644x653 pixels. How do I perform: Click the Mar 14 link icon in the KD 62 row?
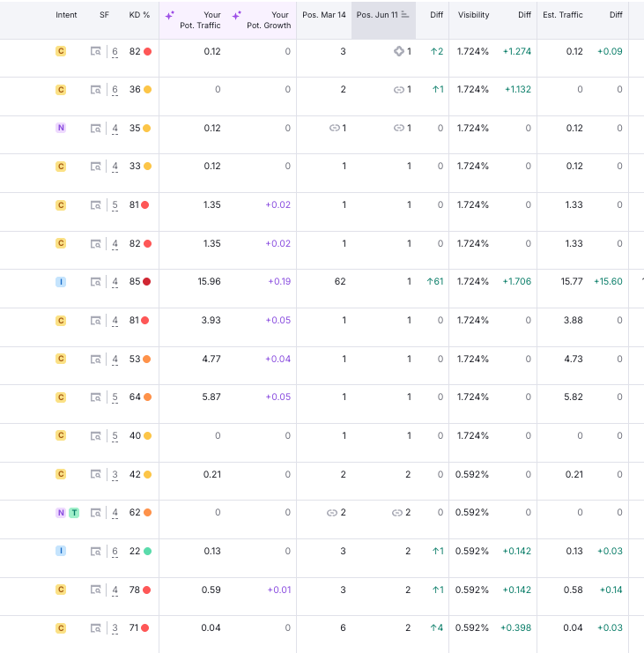point(332,513)
